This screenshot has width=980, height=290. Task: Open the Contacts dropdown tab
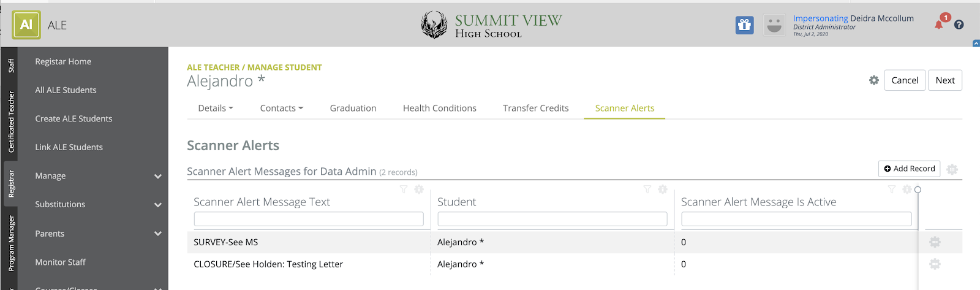tap(281, 109)
